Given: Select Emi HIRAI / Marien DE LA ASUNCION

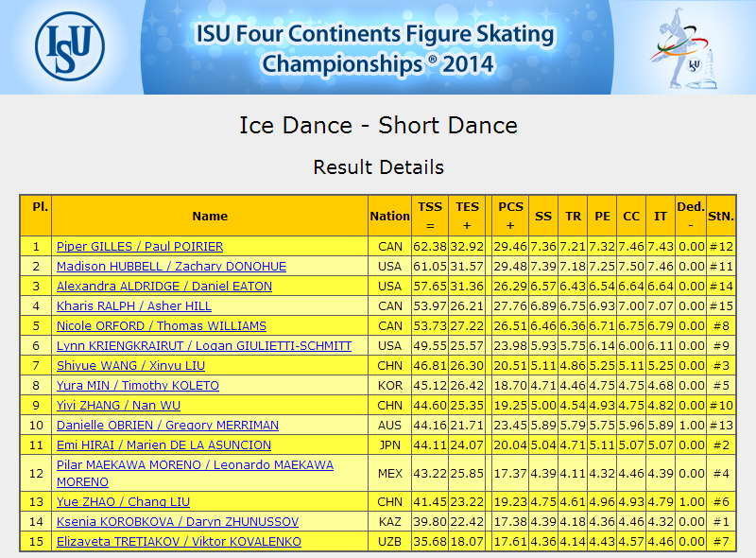Looking at the screenshot, I should 163,445.
